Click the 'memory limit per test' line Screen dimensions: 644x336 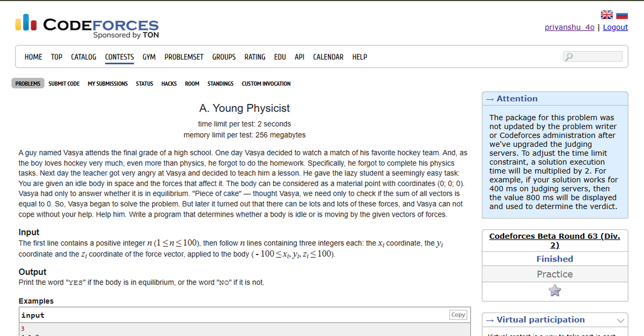pyautogui.click(x=244, y=135)
